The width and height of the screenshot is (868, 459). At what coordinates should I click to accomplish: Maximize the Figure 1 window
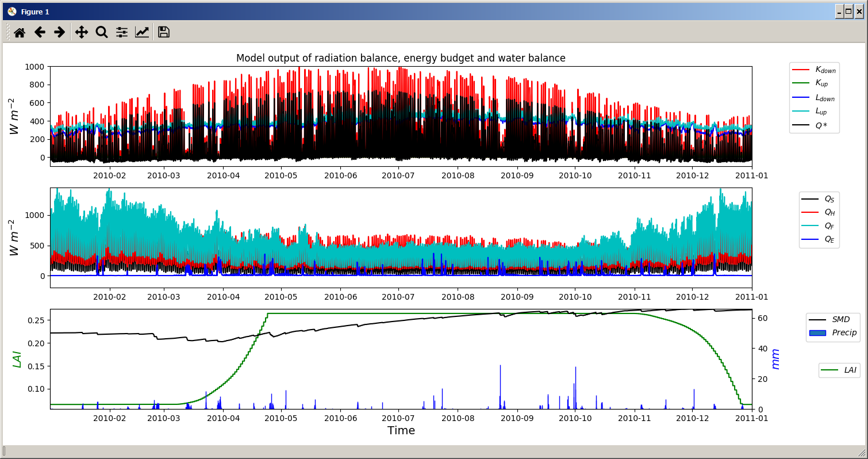pos(848,12)
